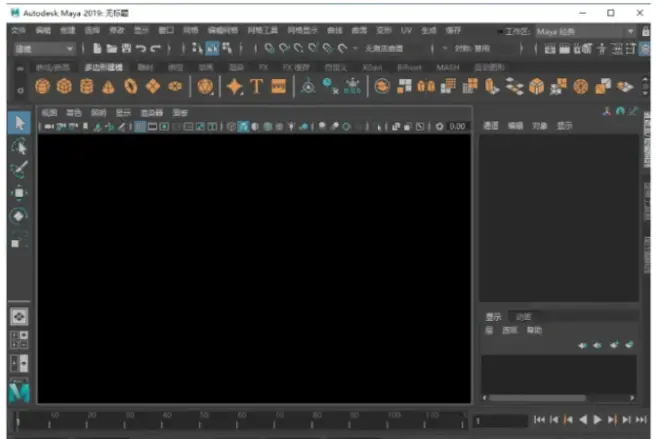The width and height of the screenshot is (660, 439).
Task: Toggle the highlighted selection mode button
Action: 212,48
